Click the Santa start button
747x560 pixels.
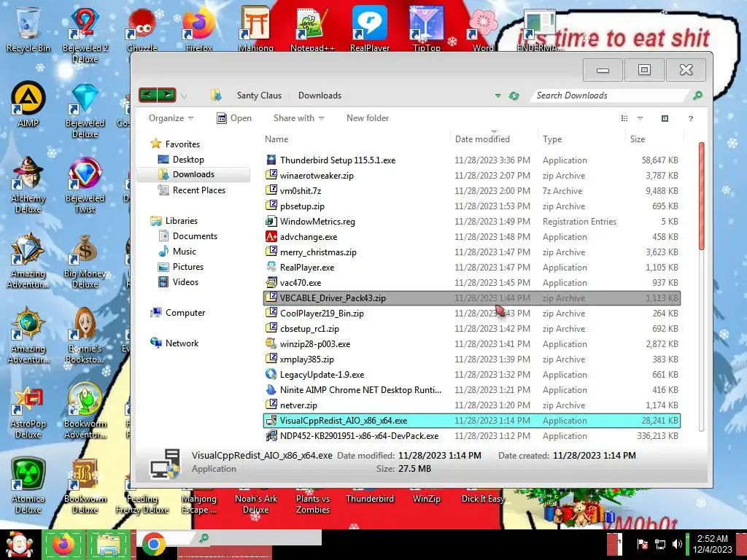click(19, 545)
